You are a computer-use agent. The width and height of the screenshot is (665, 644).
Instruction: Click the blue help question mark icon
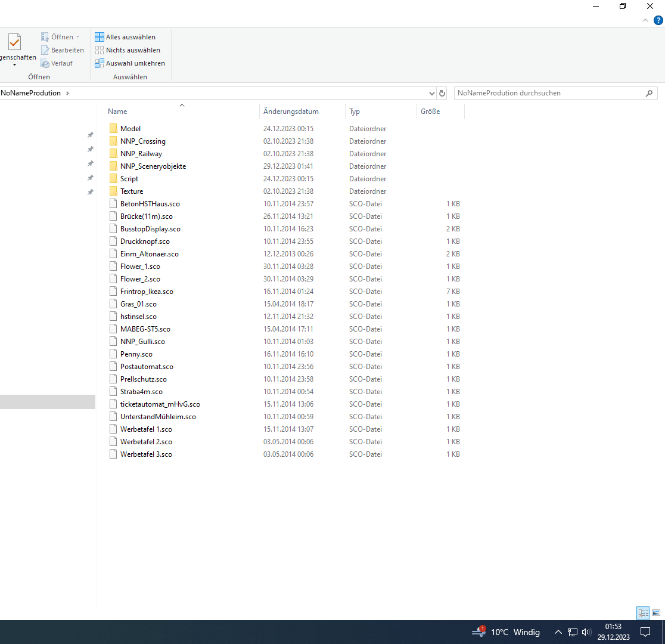(658, 20)
